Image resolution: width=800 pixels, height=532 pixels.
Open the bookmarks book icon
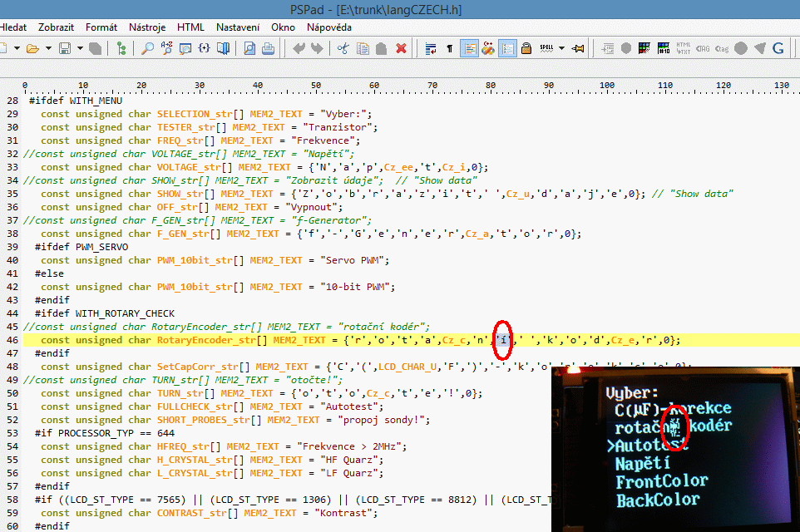[223, 48]
